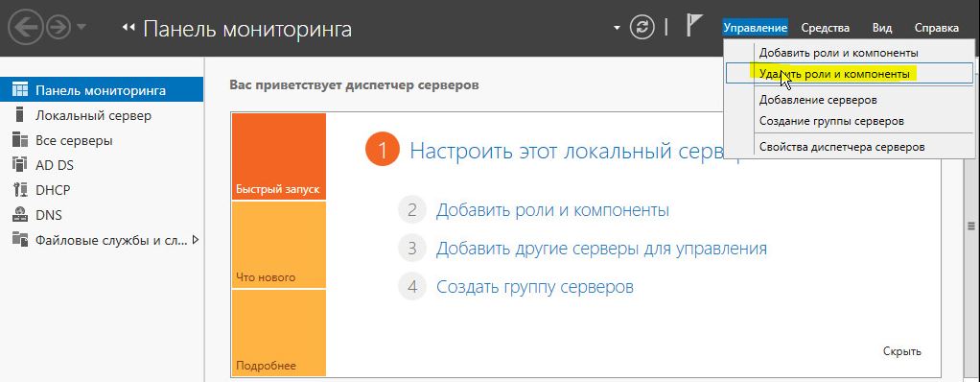The image size is (980, 382).
Task: Expand the Файловые службы arrow
Action: pos(196,239)
